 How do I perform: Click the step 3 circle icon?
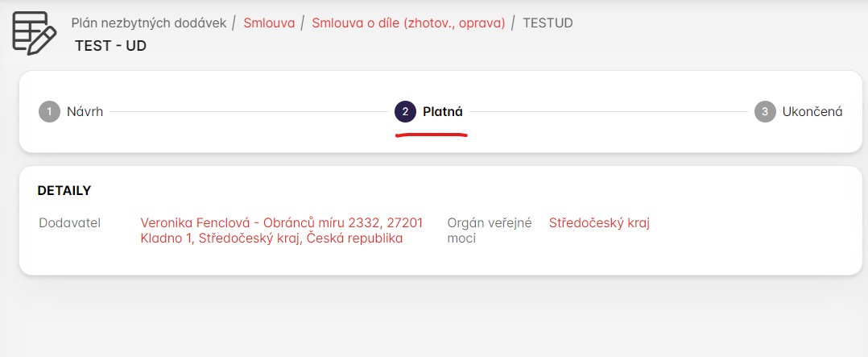tap(765, 112)
